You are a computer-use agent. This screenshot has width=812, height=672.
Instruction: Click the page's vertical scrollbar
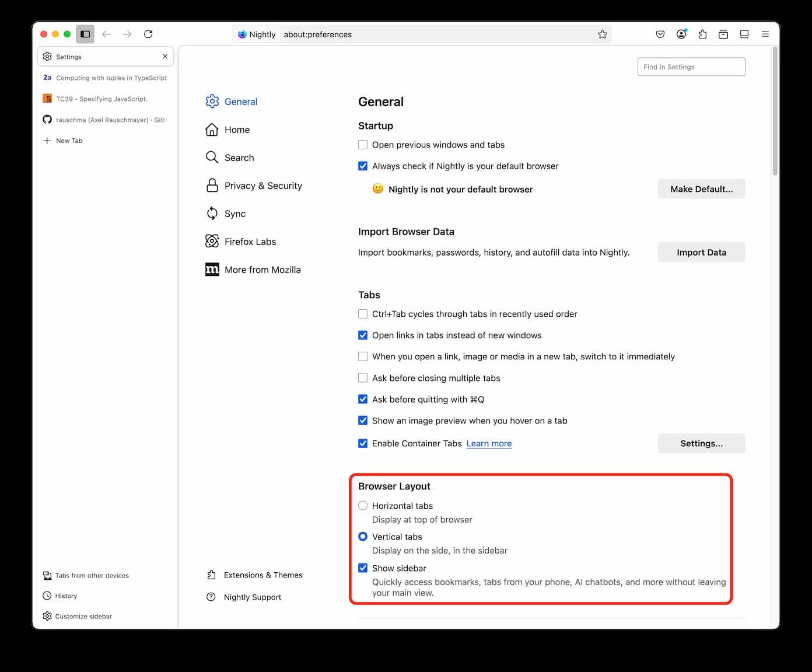775,111
